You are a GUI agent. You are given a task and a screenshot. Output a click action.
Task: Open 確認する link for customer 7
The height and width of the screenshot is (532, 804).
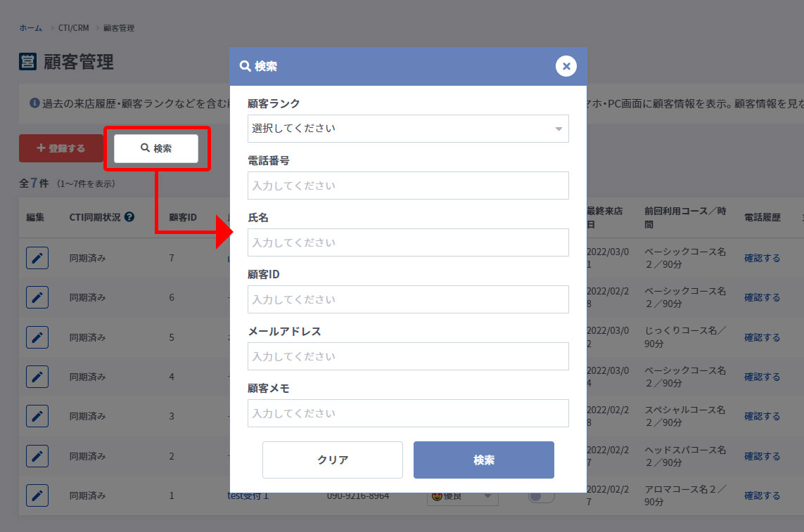coord(762,258)
